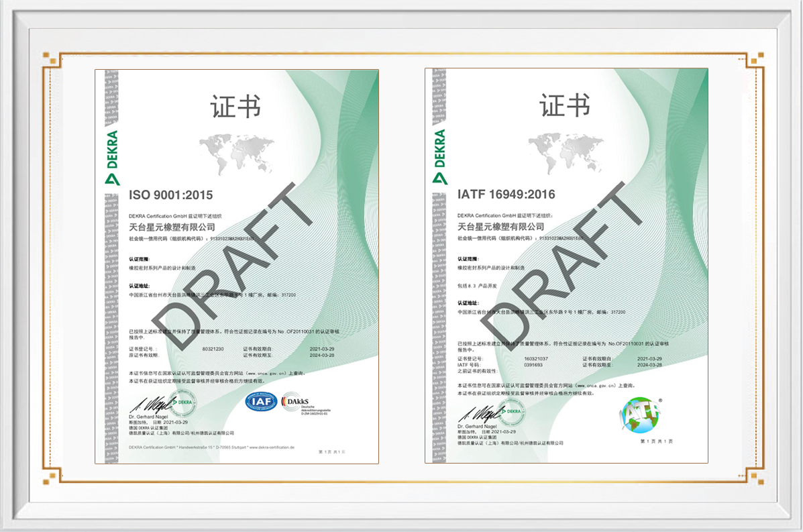Open the ISO 9001:2015 certificate image
The image size is (803, 532).
[237, 266]
